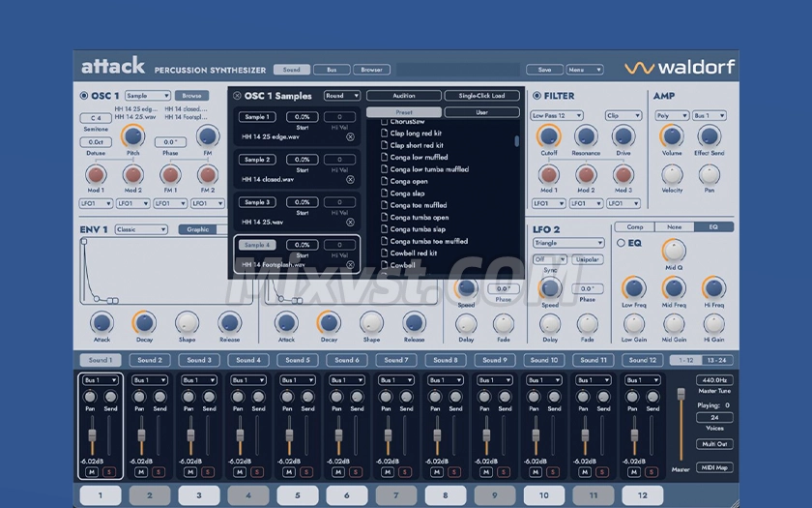Open Sound 3 channel Bus 1 dropdown
The height and width of the screenshot is (508, 812).
pos(199,380)
